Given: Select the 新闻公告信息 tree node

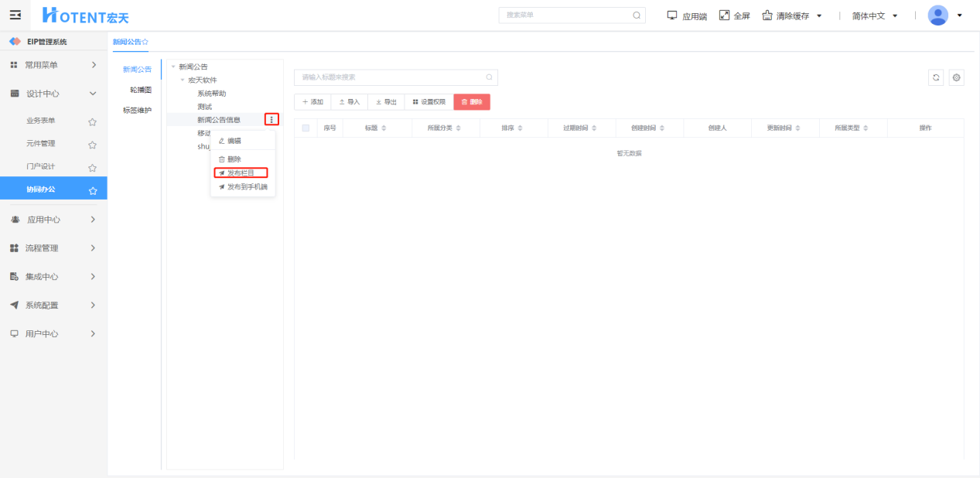Looking at the screenshot, I should (x=219, y=119).
